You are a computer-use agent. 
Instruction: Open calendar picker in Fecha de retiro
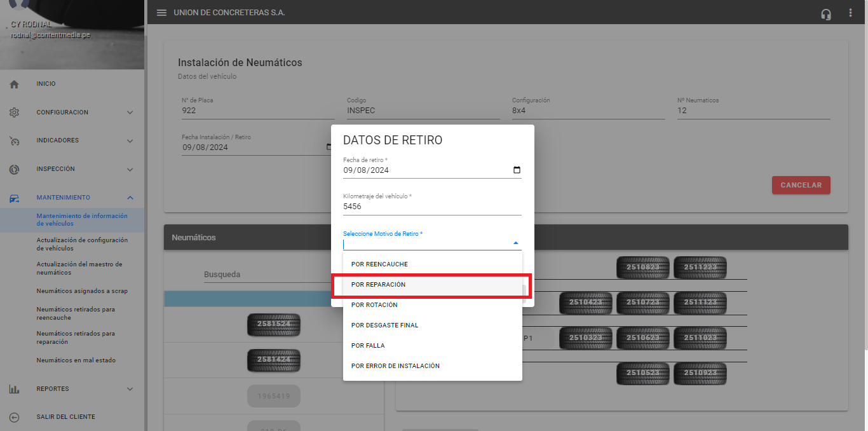click(516, 170)
